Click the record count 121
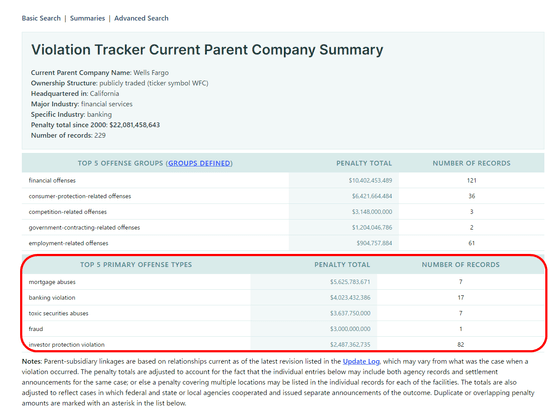The height and width of the screenshot is (420, 560). (471, 180)
